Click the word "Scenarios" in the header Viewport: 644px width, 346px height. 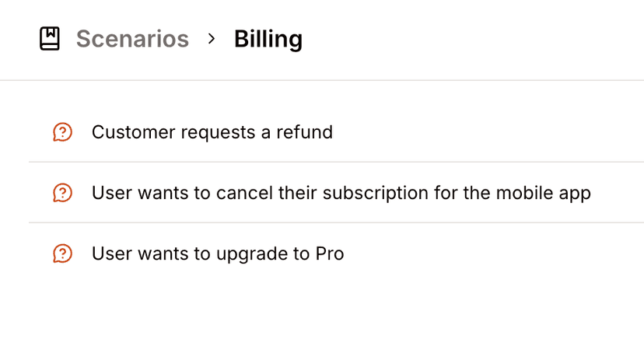pos(132,39)
